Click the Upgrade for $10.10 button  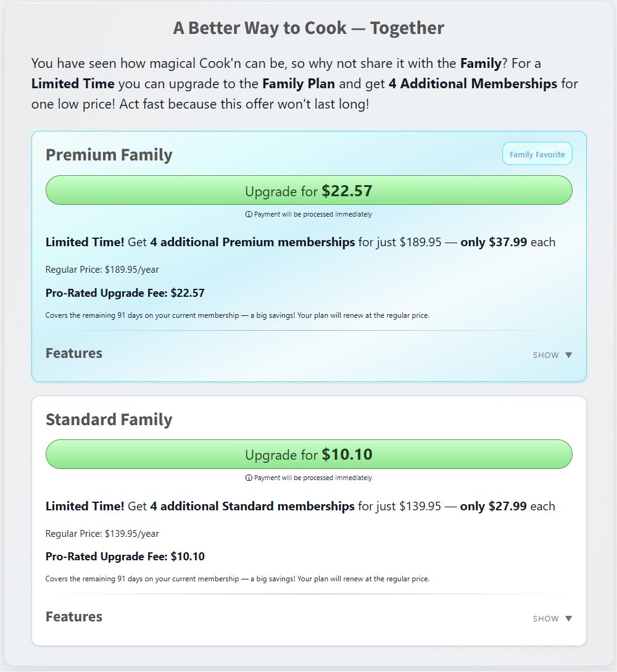(308, 455)
